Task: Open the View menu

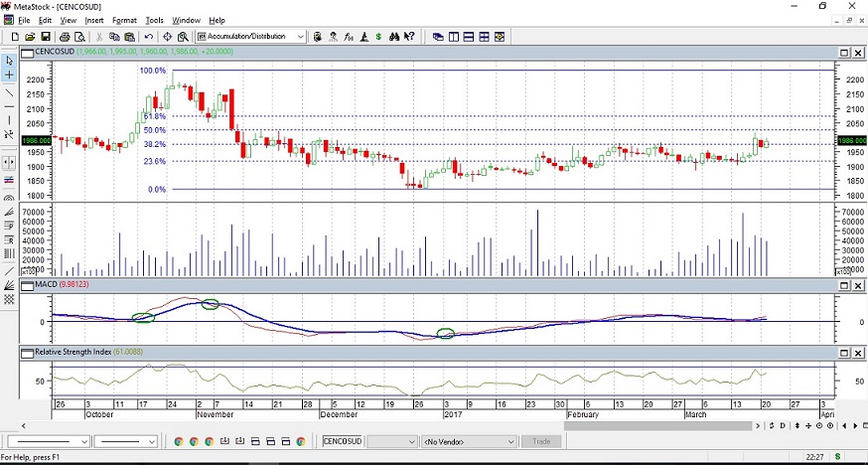Action: pyautogui.click(x=69, y=21)
